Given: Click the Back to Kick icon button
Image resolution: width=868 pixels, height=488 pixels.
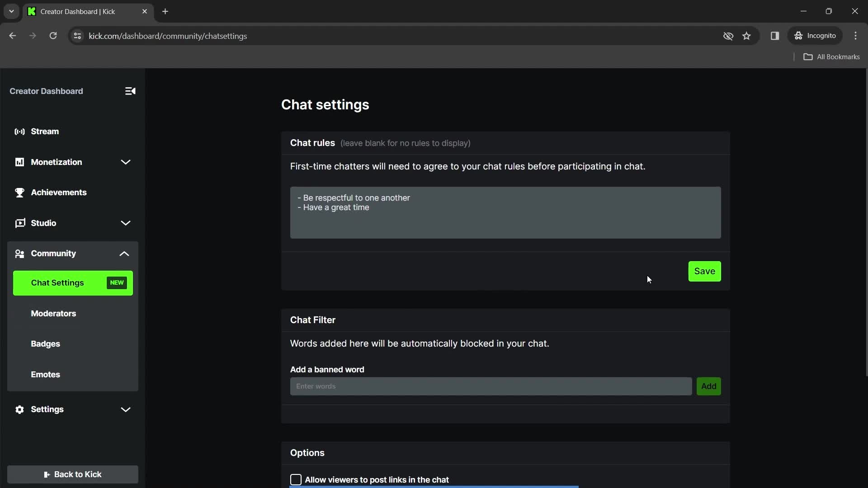Looking at the screenshot, I should click(47, 474).
